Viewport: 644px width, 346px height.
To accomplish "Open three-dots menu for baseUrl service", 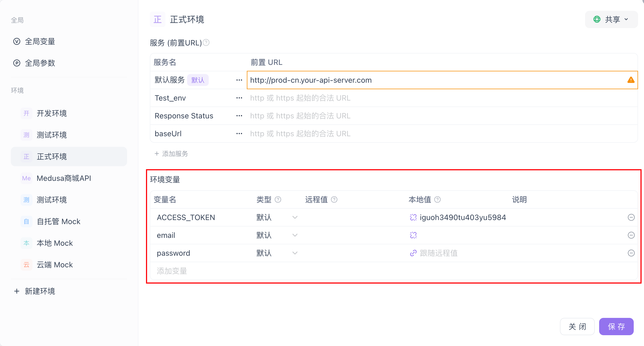I will tap(239, 134).
